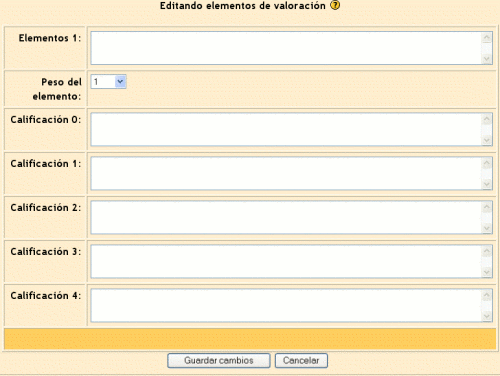The image size is (500, 376).
Task: Click the 'Calificación 3:' label
Action: (46, 251)
